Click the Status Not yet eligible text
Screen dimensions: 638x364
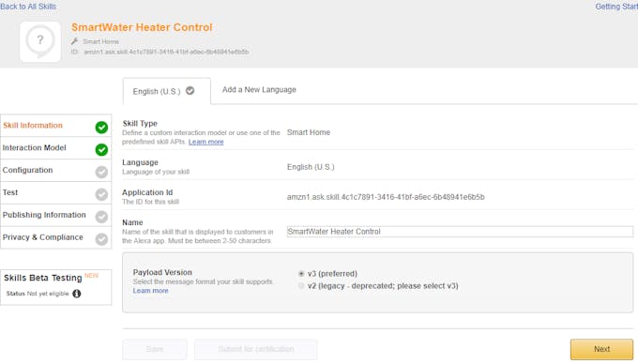point(38,294)
